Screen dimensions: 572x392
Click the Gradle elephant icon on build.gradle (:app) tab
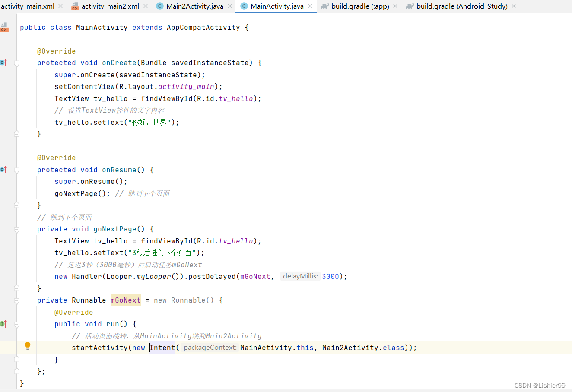tap(325, 6)
